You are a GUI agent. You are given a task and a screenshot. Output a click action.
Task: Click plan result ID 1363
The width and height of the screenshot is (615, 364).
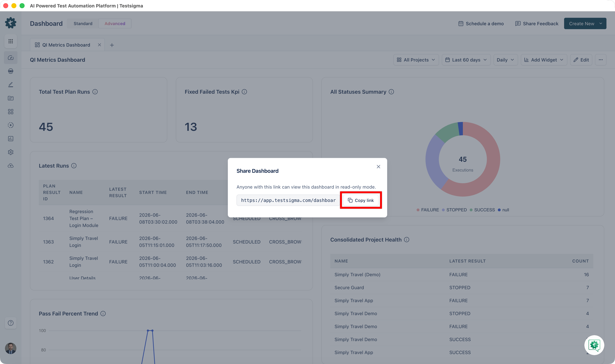tap(48, 242)
